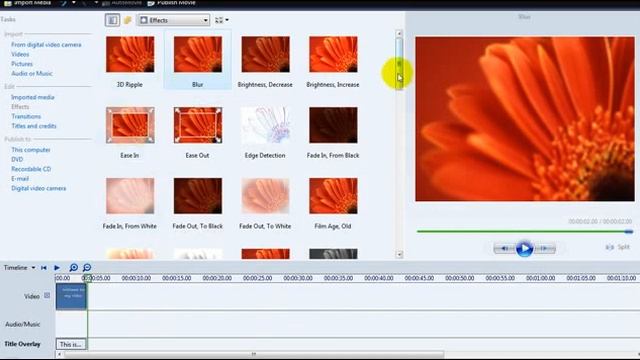Image resolution: width=640 pixels, height=360 pixels.
Task: Expand the Video track toggle
Action: tap(47, 295)
